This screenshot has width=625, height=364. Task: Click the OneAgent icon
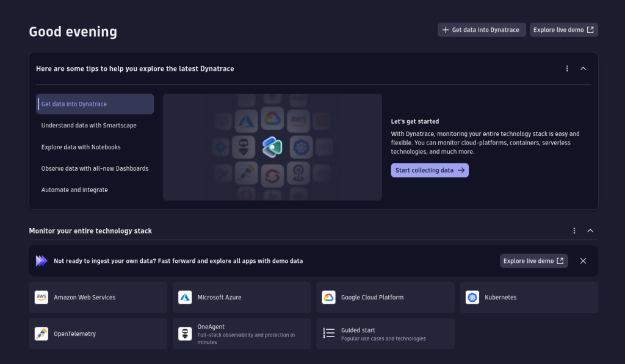pyautogui.click(x=185, y=334)
